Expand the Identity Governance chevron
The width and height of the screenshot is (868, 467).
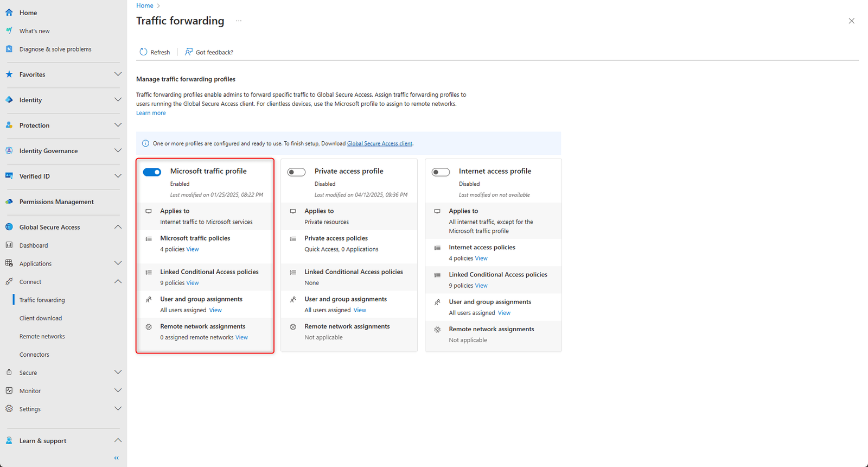[118, 151]
